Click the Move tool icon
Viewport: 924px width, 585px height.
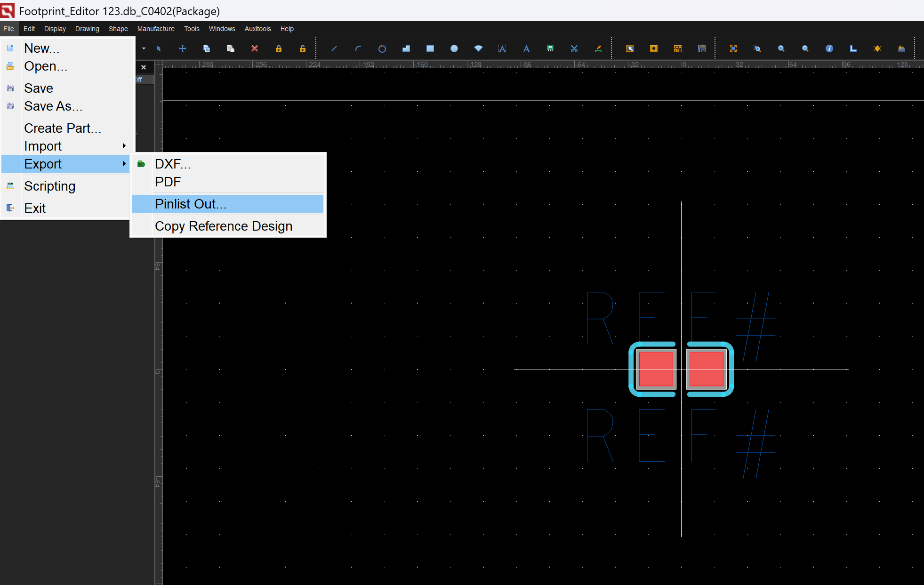coord(183,48)
